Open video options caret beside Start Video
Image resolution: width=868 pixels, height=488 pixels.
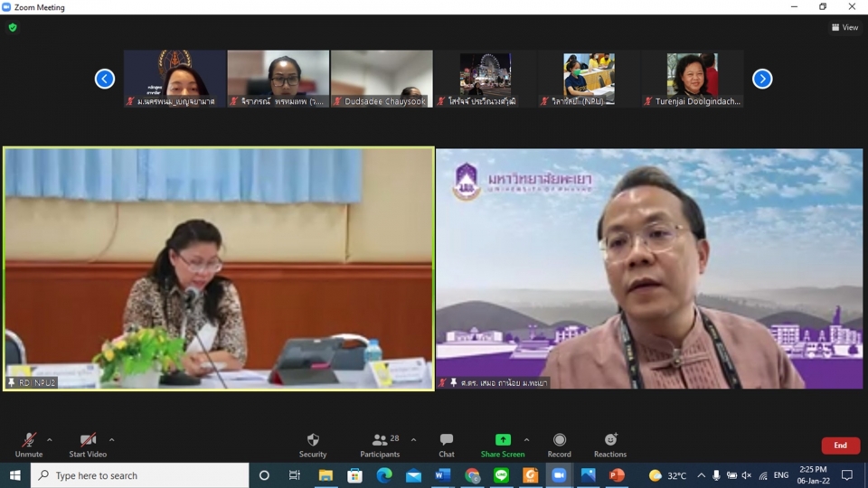click(x=112, y=440)
